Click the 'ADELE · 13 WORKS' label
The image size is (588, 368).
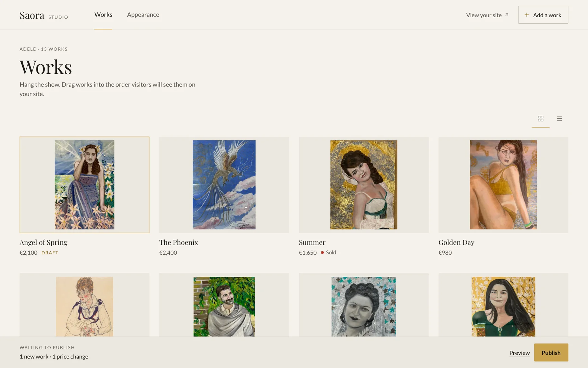click(44, 49)
